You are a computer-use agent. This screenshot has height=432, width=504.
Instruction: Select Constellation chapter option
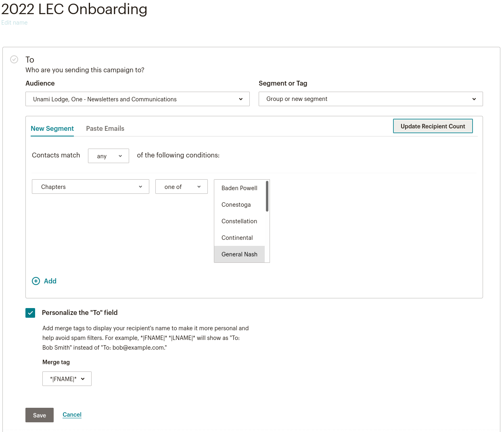tap(239, 221)
